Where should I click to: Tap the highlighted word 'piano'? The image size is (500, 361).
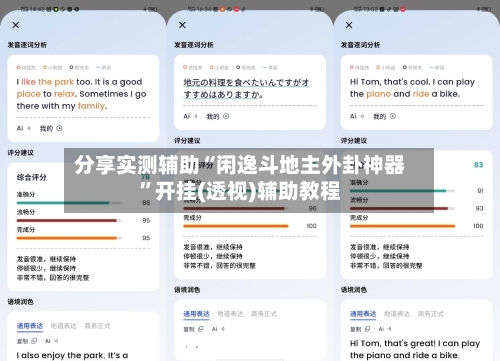378,94
